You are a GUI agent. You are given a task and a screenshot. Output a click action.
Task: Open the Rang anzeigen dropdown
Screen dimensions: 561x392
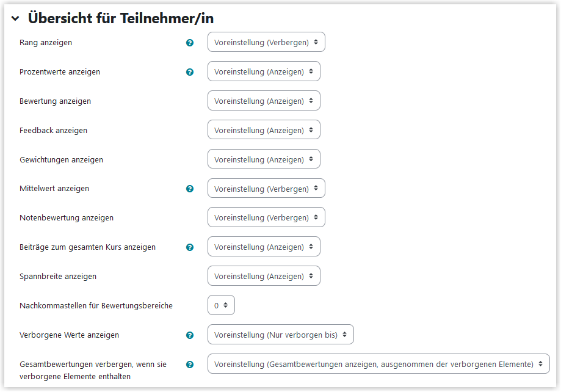point(266,42)
